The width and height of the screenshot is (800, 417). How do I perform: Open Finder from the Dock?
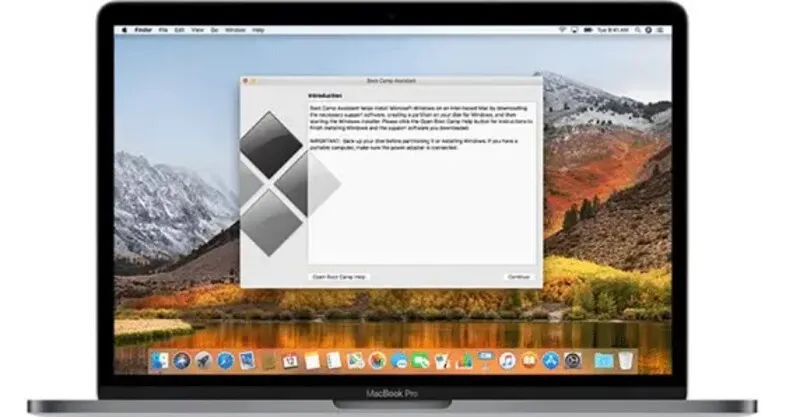(x=160, y=361)
